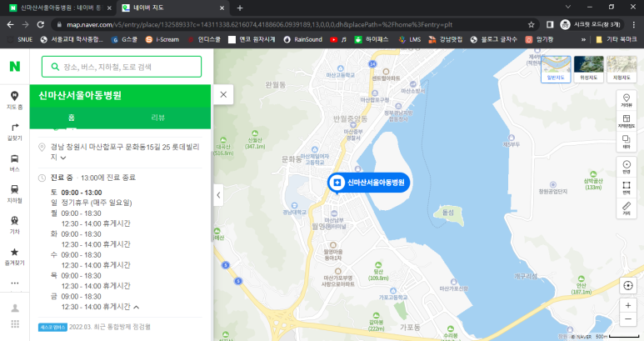Open SNUE bookmark

pyautogui.click(x=21, y=39)
